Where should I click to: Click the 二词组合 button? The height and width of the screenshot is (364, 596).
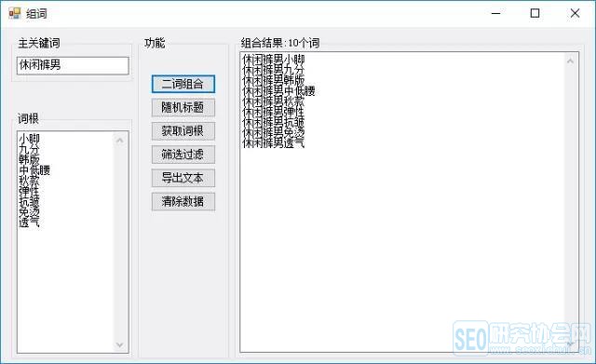(183, 84)
